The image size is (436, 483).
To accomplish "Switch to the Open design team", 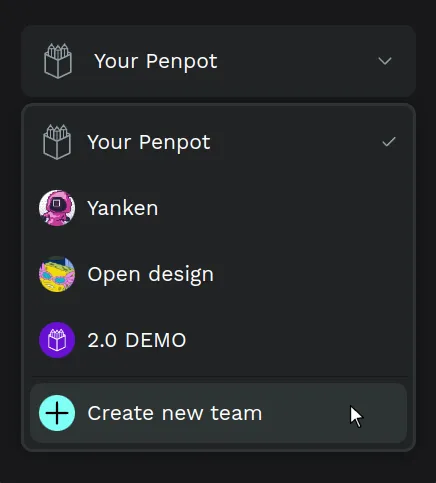I will tap(218, 274).
